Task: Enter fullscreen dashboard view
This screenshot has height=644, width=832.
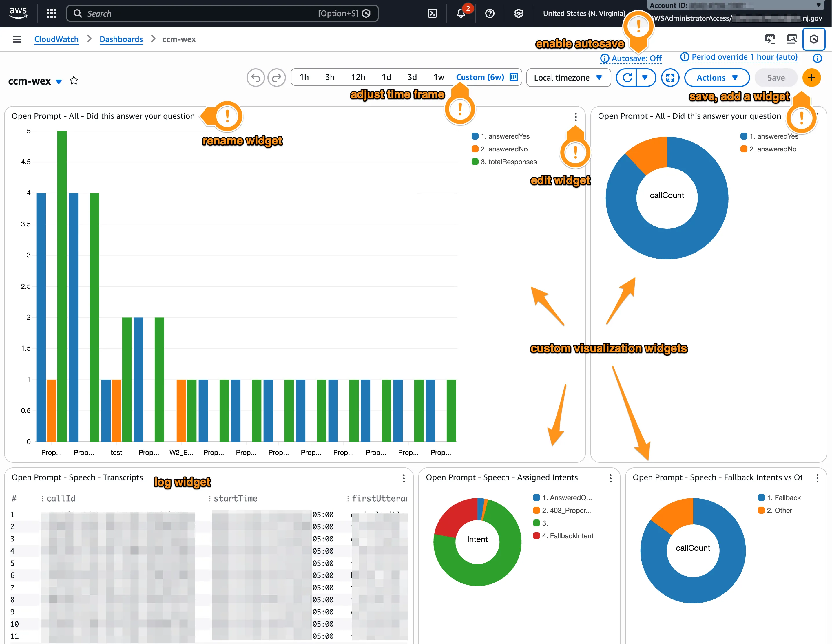Action: [x=670, y=78]
